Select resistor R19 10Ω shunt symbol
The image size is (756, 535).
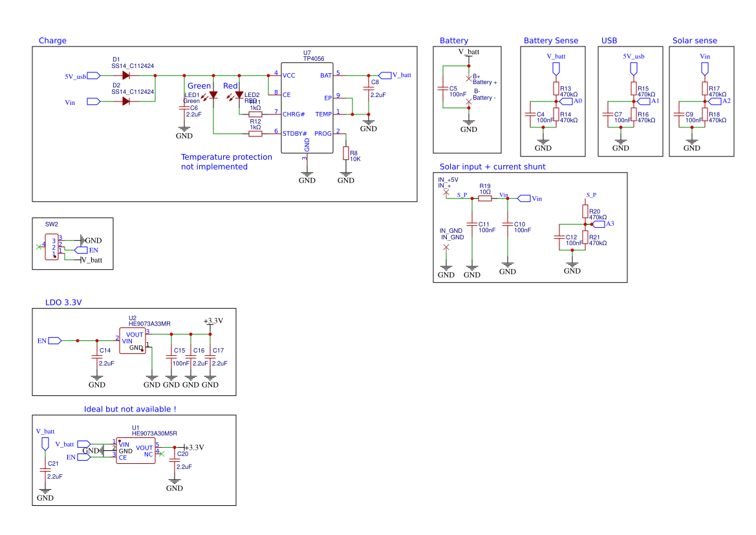coord(484,198)
